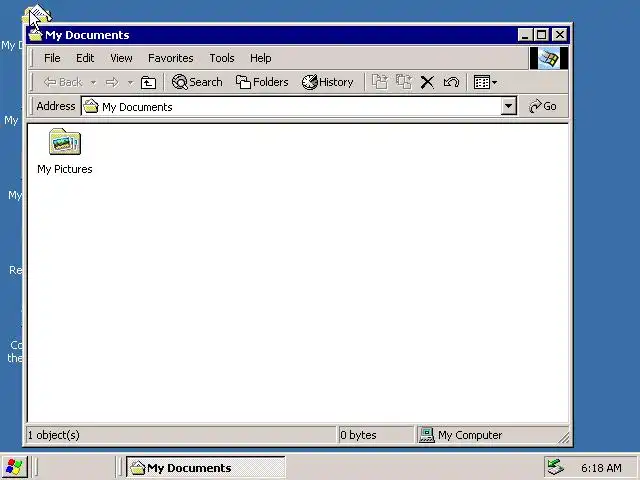The height and width of the screenshot is (480, 640).
Task: Open the History pane button
Action: [x=328, y=82]
